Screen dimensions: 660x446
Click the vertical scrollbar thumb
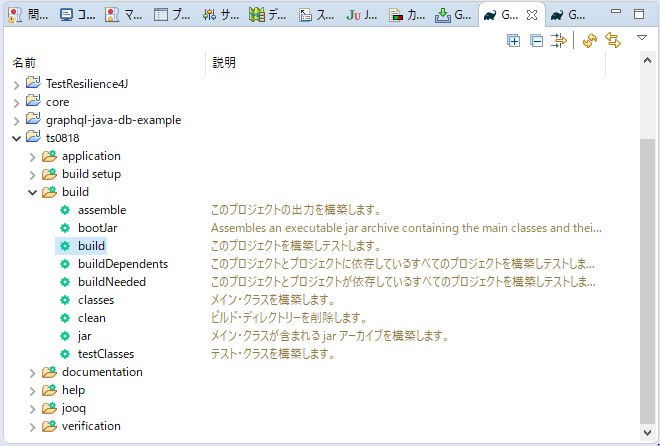(x=647, y=281)
